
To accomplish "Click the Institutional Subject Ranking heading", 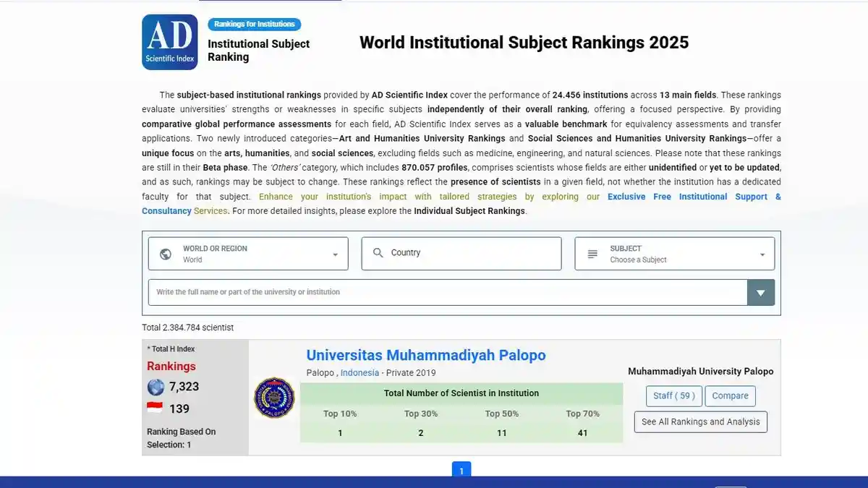I will (258, 51).
